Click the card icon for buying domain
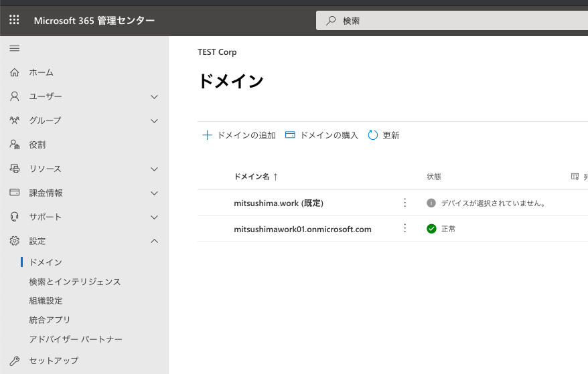Screen dimensions: 588x374 tap(290, 135)
